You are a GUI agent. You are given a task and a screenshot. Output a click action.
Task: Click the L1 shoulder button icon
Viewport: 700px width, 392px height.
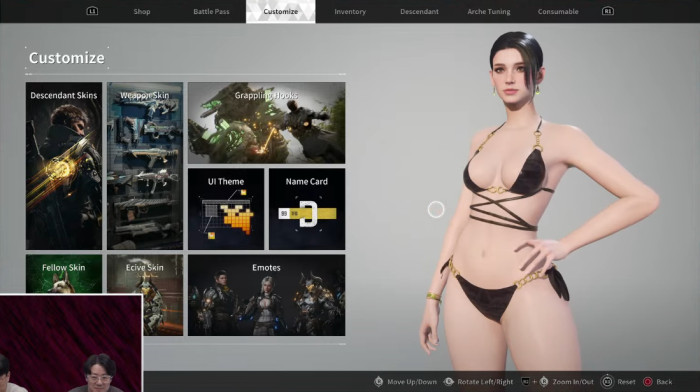coord(92,11)
